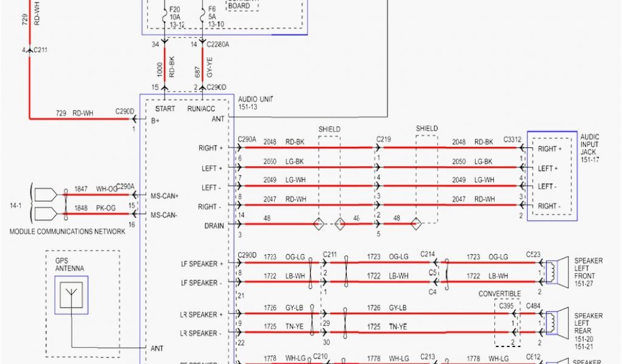
Task: Click the CONVERTIBLE C395 connector box
Action: click(x=507, y=323)
